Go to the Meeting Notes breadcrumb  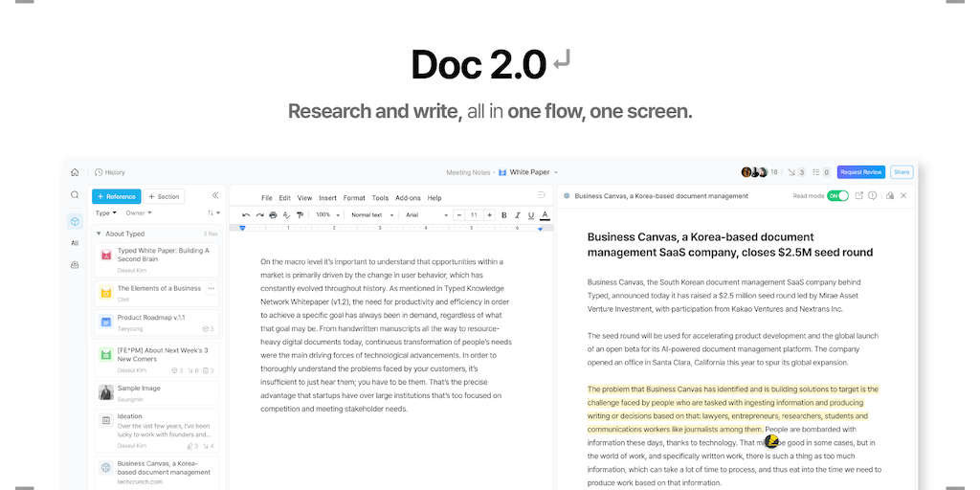[x=469, y=172]
